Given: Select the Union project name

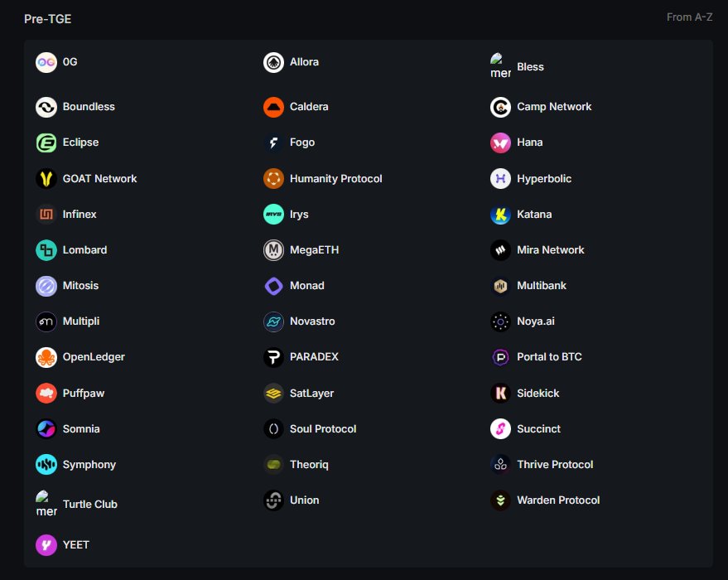Looking at the screenshot, I should click(x=304, y=500).
